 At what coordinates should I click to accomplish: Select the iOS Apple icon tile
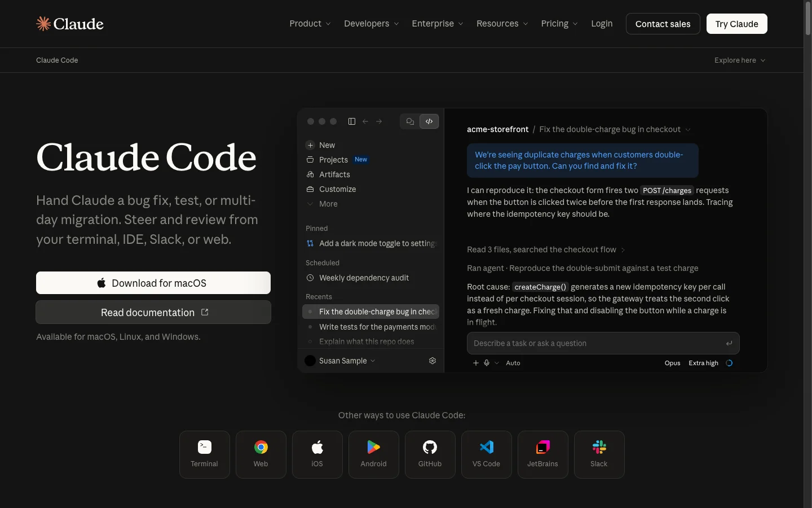pos(317,454)
